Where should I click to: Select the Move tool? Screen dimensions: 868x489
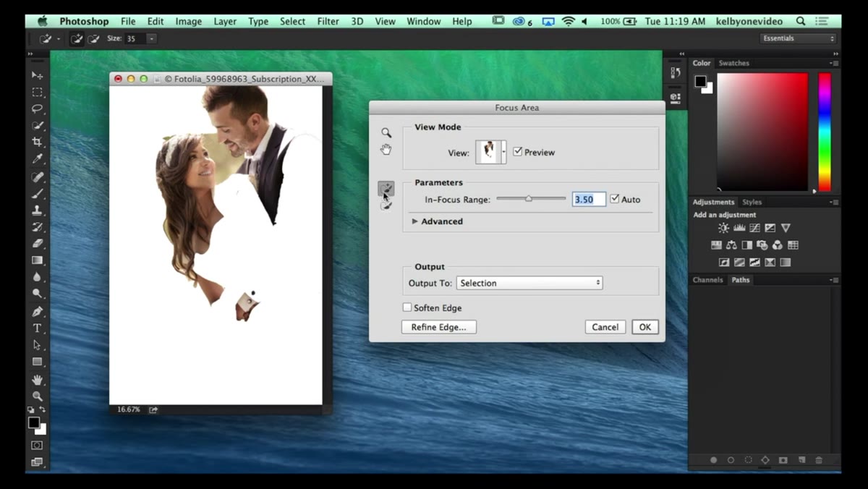pyautogui.click(x=37, y=75)
